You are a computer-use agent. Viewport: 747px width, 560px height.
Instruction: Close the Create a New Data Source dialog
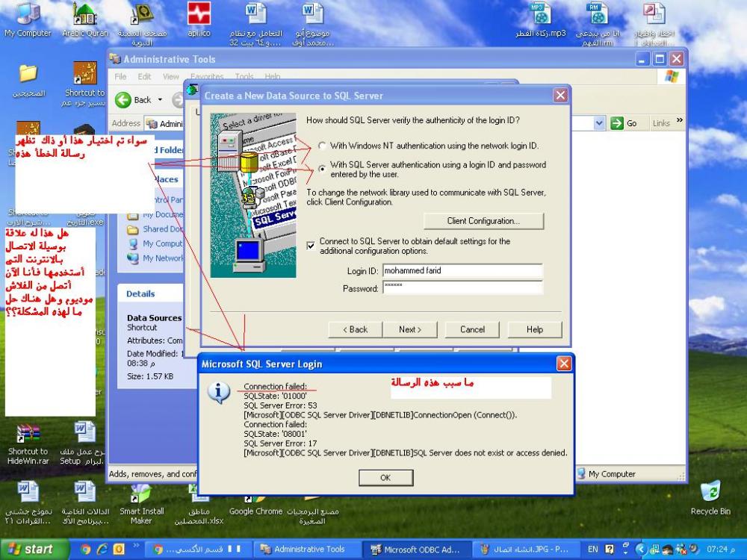click(561, 96)
